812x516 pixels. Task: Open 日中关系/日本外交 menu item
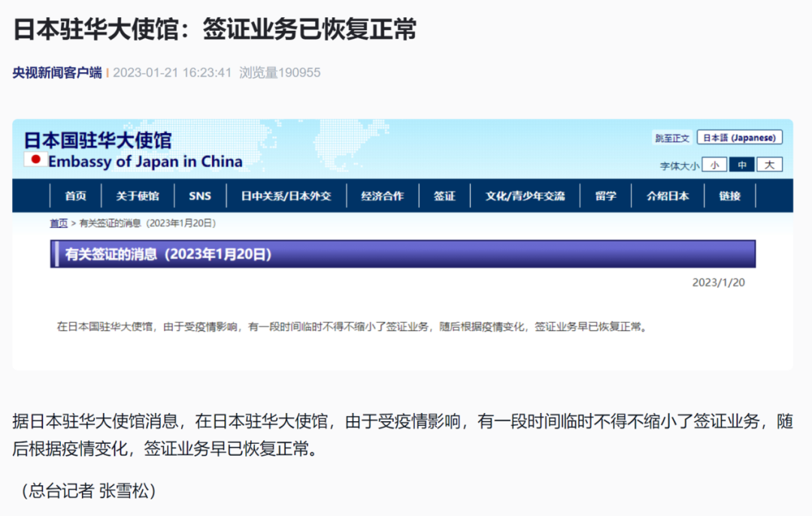coord(286,196)
